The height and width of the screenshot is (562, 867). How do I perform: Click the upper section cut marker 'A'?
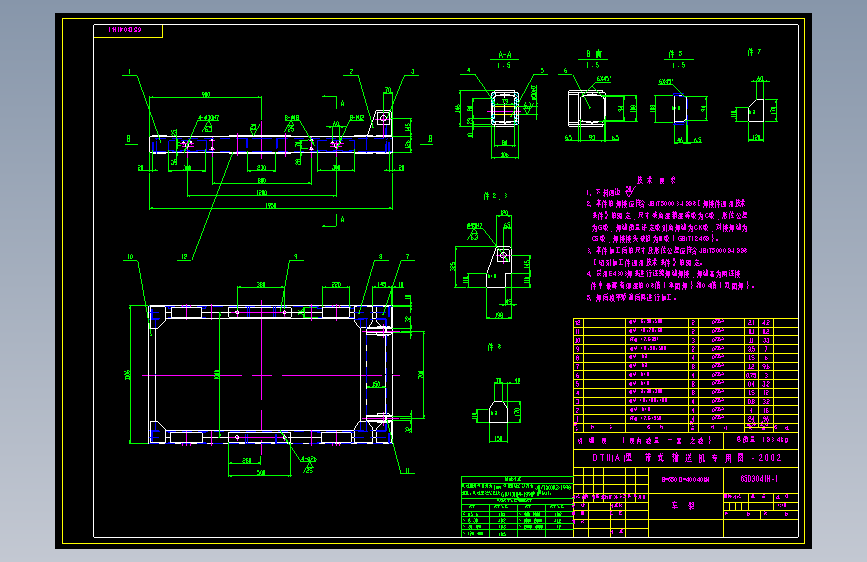(x=342, y=103)
